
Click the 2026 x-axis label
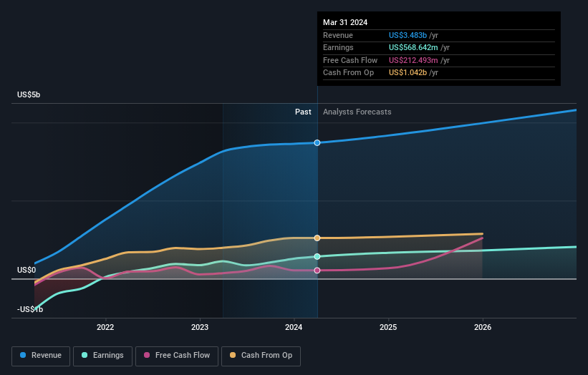pos(483,327)
